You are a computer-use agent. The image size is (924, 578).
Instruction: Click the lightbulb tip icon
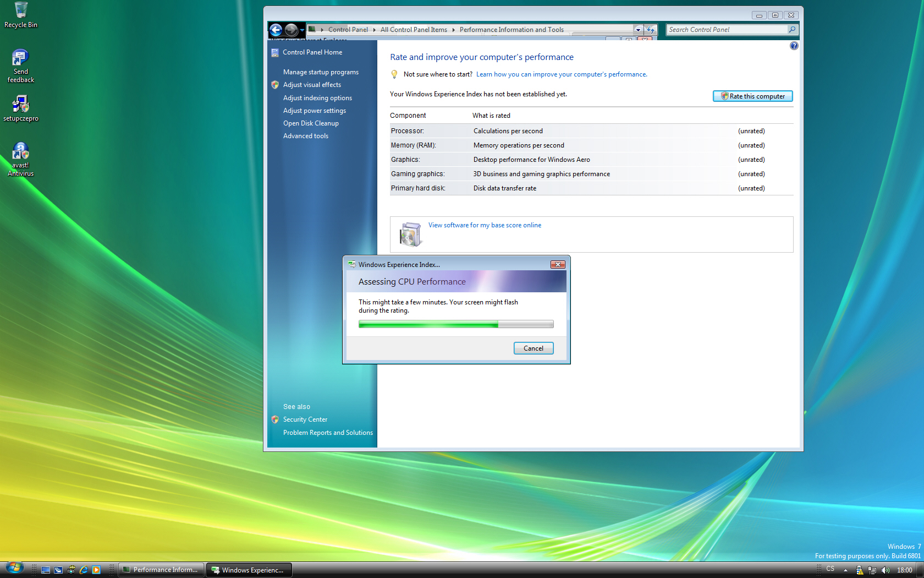pyautogui.click(x=394, y=74)
